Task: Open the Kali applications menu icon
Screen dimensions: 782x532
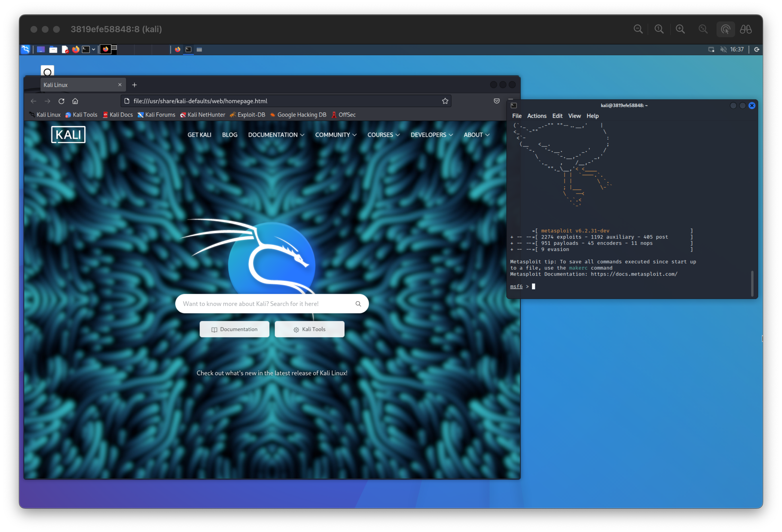Action: [x=26, y=49]
